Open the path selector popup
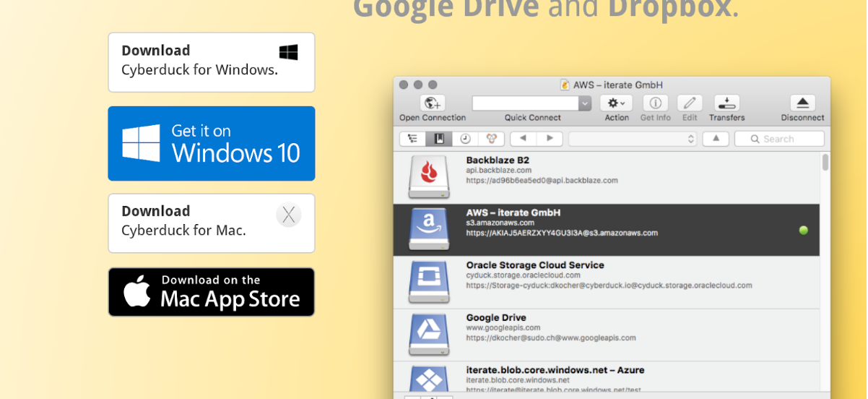The height and width of the screenshot is (399, 868). click(633, 139)
